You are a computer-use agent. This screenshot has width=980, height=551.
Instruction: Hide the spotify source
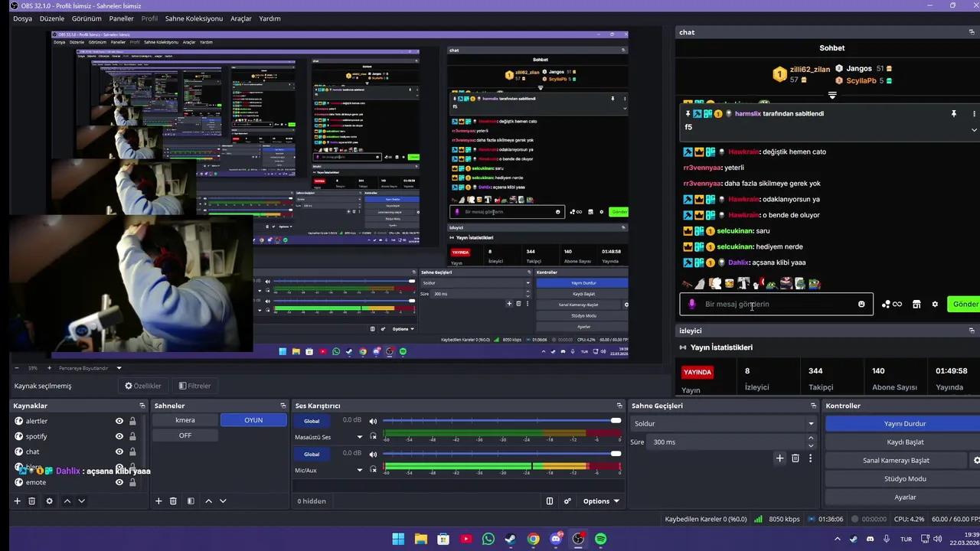[x=119, y=436]
